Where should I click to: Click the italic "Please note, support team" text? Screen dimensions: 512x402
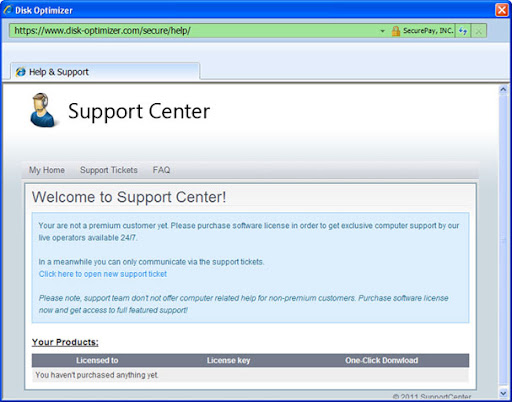244,304
